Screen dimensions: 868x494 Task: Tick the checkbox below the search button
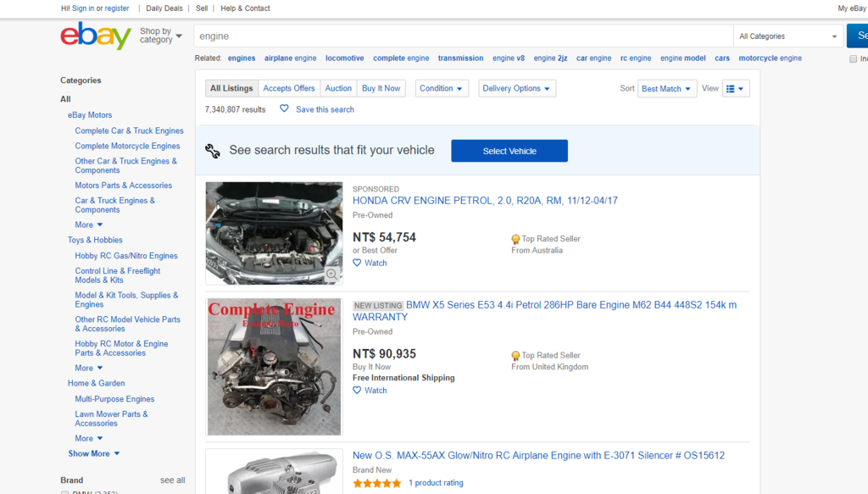click(x=854, y=59)
